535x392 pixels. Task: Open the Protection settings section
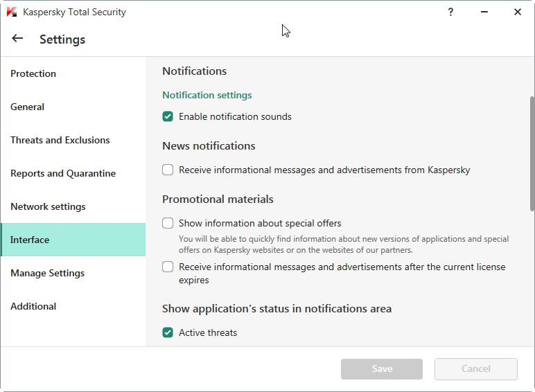[x=73, y=73]
